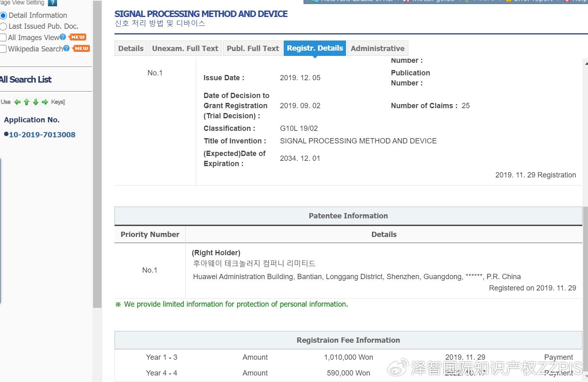Switch to the Administrative tab

coord(378,48)
